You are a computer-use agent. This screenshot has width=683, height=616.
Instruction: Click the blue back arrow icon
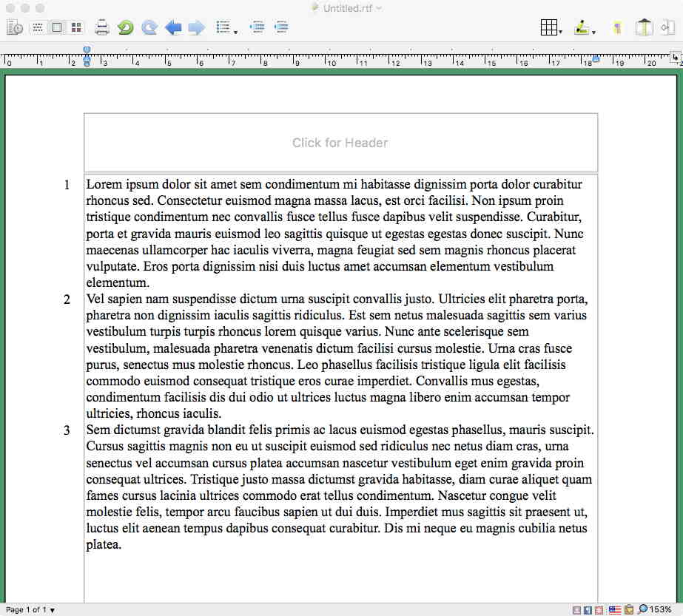coord(173,28)
